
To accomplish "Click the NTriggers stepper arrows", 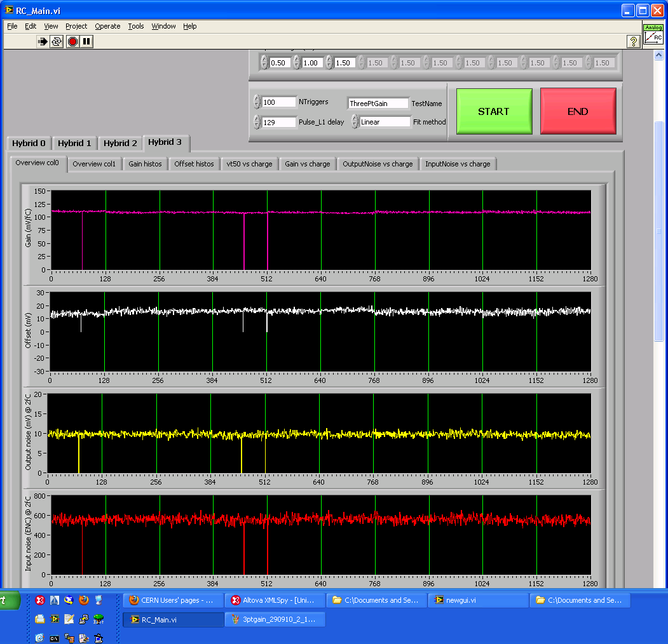I will (x=257, y=102).
